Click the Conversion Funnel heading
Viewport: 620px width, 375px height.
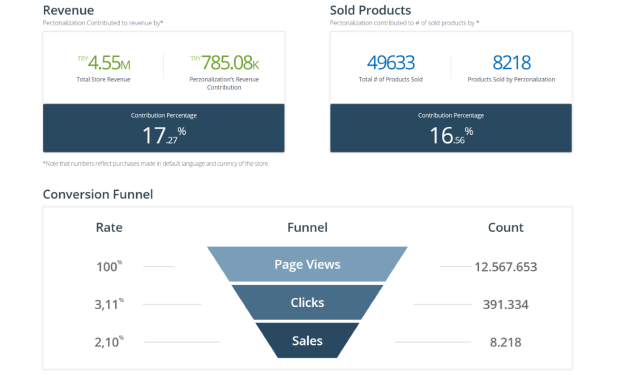tap(98, 194)
